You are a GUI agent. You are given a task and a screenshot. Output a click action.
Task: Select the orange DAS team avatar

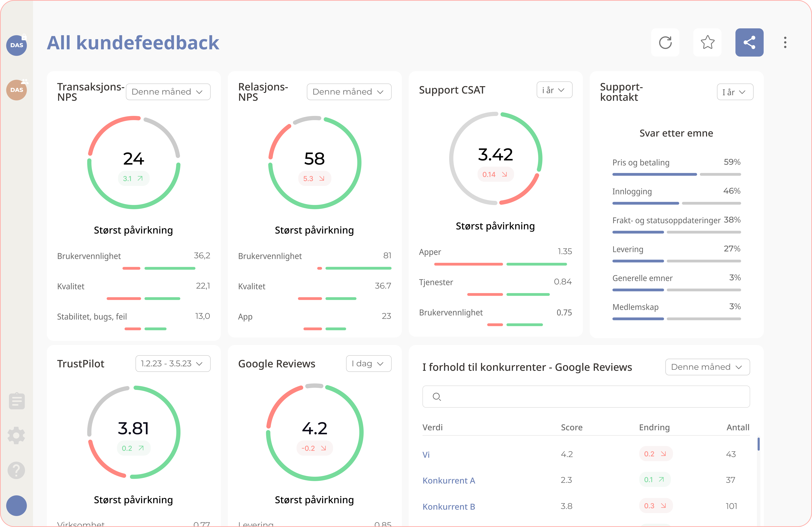[x=17, y=90]
